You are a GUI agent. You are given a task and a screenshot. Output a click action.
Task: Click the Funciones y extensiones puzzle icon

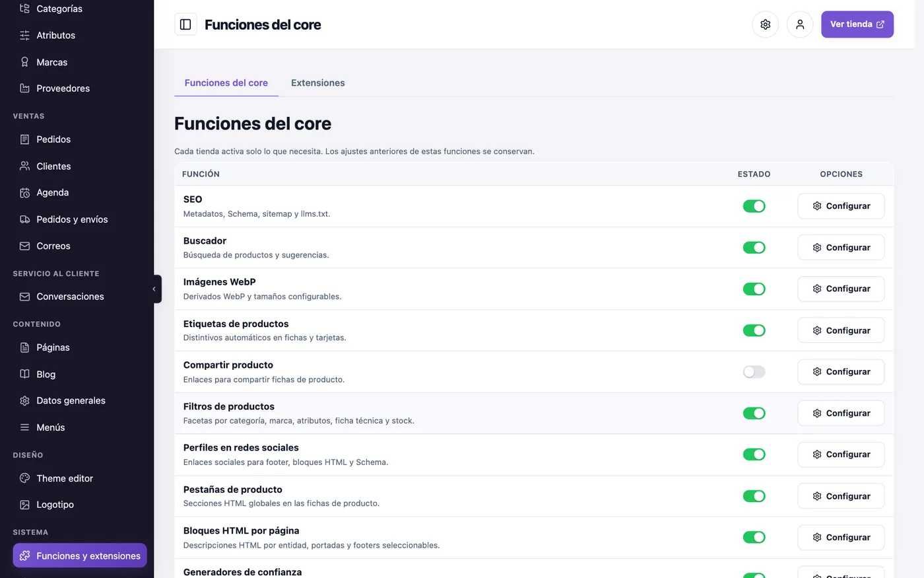pos(24,556)
